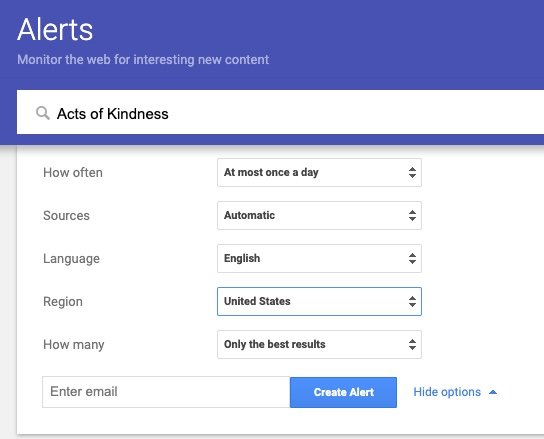Screen dimensions: 544x439
Task: Click the Create Alert button
Action: tap(343, 392)
